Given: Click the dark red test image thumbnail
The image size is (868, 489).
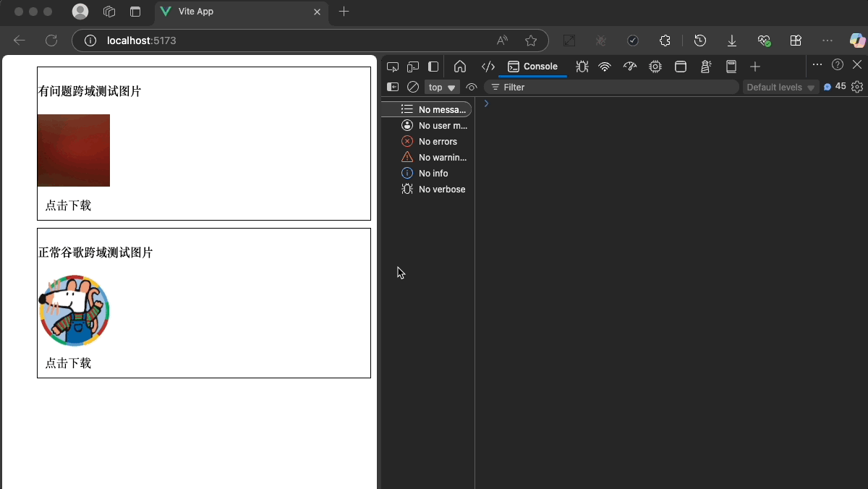Looking at the screenshot, I should 74,150.
